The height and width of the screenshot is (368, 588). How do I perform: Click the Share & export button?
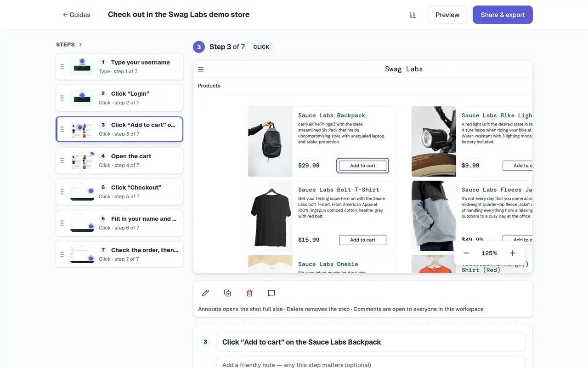[503, 15]
